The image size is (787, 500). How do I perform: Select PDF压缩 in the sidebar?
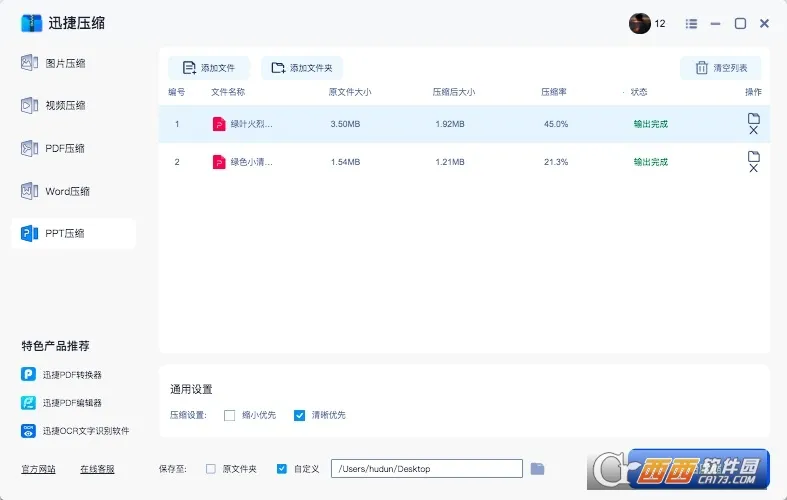click(64, 148)
